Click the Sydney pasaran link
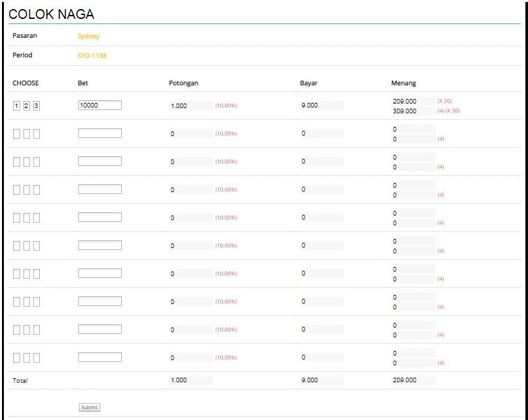This screenshot has height=420, width=528. pyautogui.click(x=89, y=36)
